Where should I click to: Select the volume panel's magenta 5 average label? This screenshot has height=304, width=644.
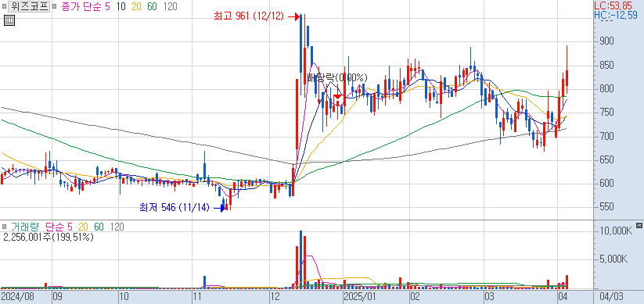click(x=70, y=227)
